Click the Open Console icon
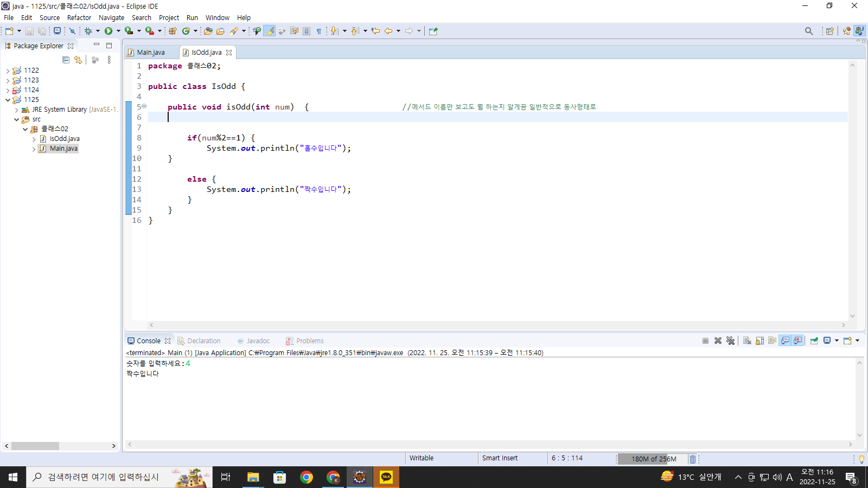Viewport: 868px width, 488px height. pyautogui.click(x=847, y=341)
